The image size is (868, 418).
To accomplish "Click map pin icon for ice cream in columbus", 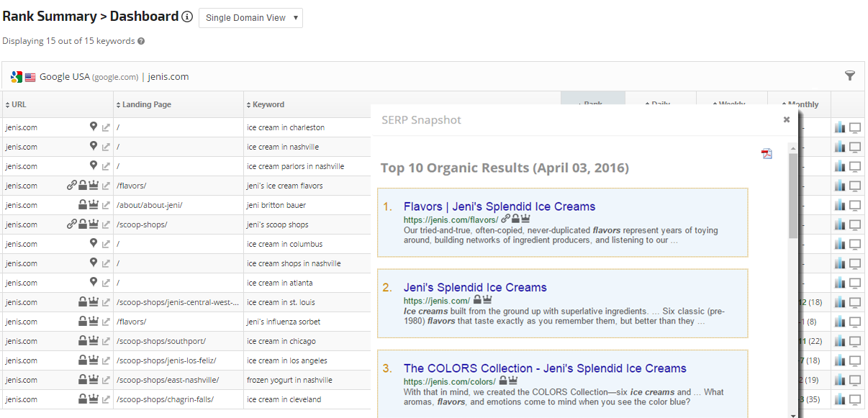I will 93,244.
